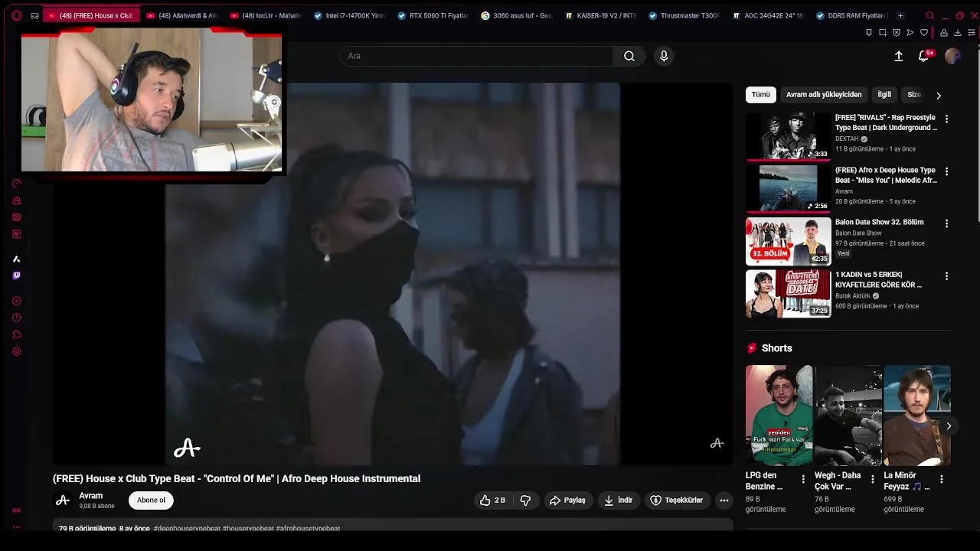Open history clock icon in sidebar
Screen dimensions: 980x551
(x=16, y=318)
